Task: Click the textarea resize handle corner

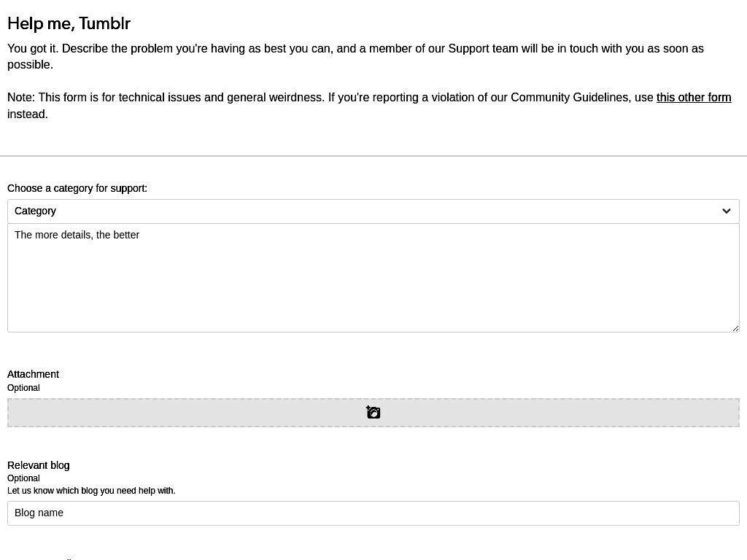Action: pyautogui.click(x=735, y=327)
